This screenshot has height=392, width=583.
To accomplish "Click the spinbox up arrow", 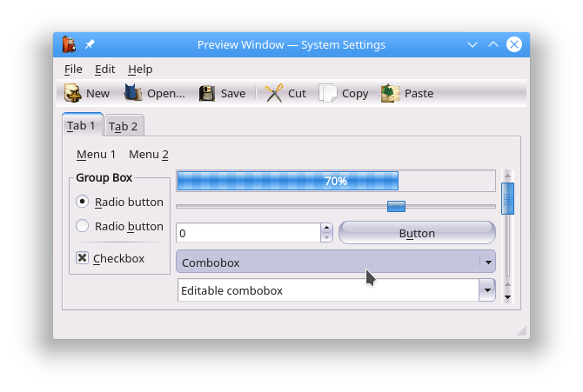I will pos(326,228).
